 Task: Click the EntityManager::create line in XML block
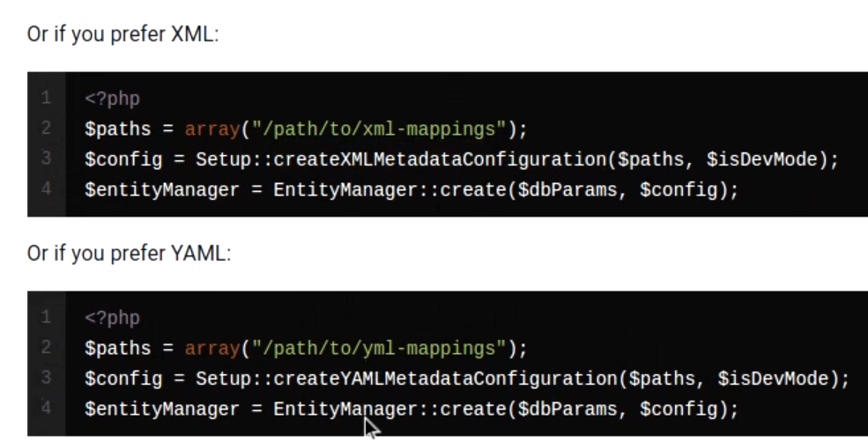click(x=412, y=190)
